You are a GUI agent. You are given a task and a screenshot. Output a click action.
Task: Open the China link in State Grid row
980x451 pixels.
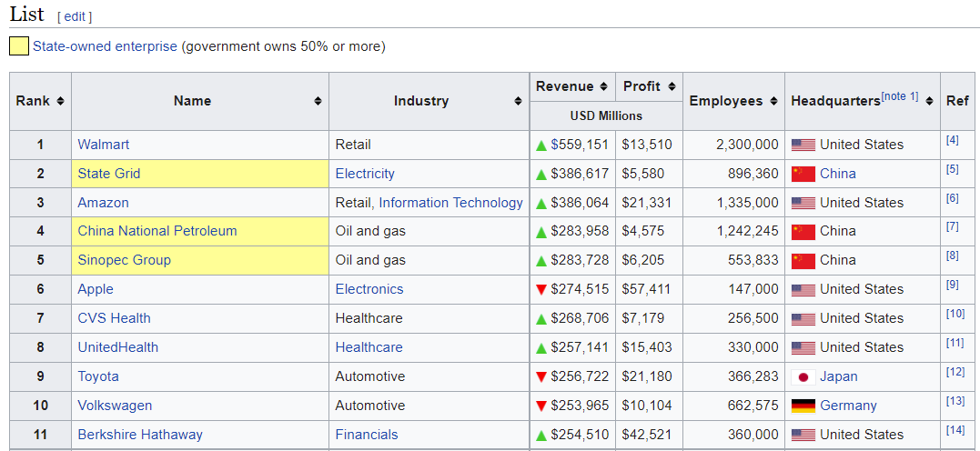838,174
